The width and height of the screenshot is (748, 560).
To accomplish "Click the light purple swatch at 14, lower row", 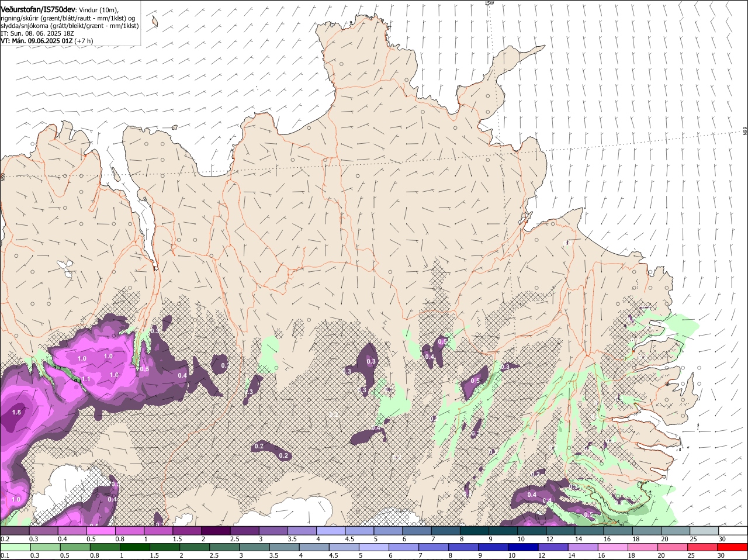I will [582, 547].
